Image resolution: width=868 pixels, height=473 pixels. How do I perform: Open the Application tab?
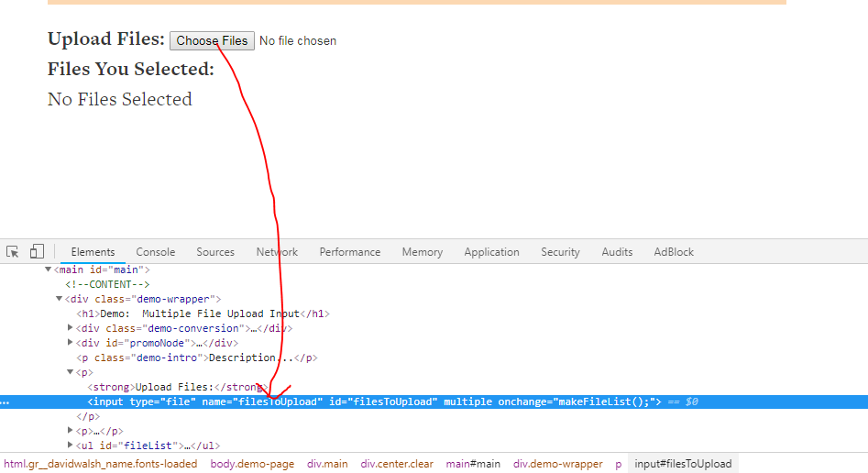click(x=491, y=252)
